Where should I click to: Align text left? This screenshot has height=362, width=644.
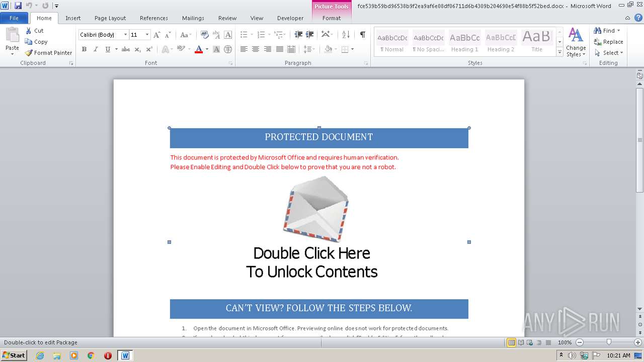244,49
